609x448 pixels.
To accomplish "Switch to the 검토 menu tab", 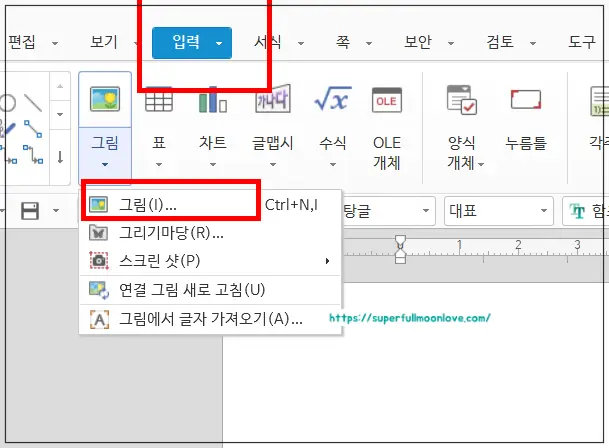I will pyautogui.click(x=500, y=42).
